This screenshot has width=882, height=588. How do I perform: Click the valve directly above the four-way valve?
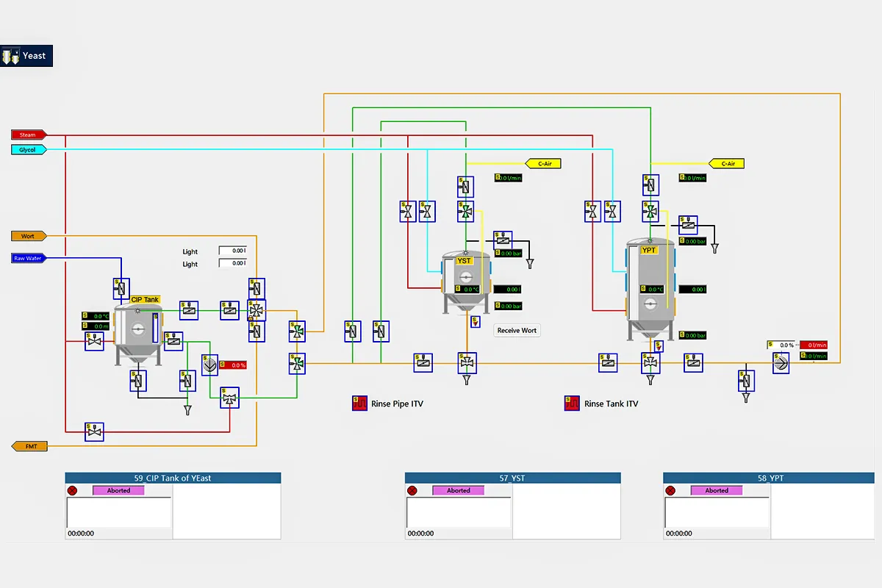(257, 288)
